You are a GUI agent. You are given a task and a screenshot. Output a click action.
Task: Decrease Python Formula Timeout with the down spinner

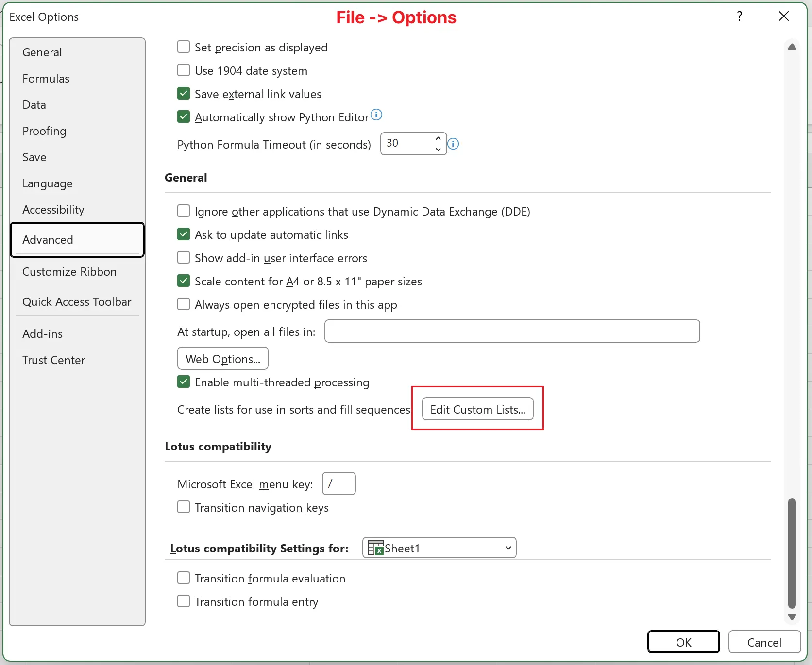(438, 150)
